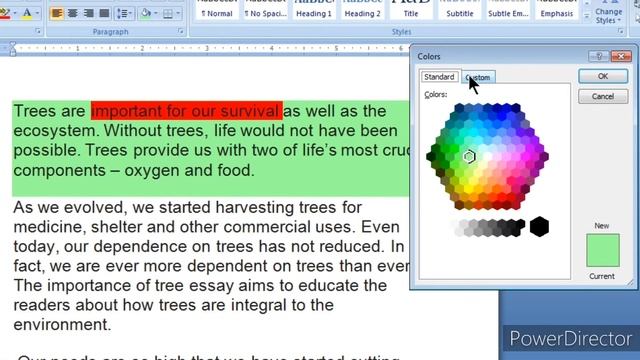The height and width of the screenshot is (360, 640).
Task: Switch to the Standard tab
Action: click(439, 77)
